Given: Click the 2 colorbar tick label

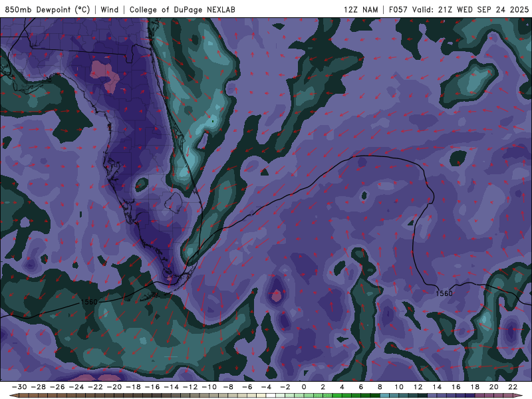Looking at the screenshot, I should click(323, 387).
